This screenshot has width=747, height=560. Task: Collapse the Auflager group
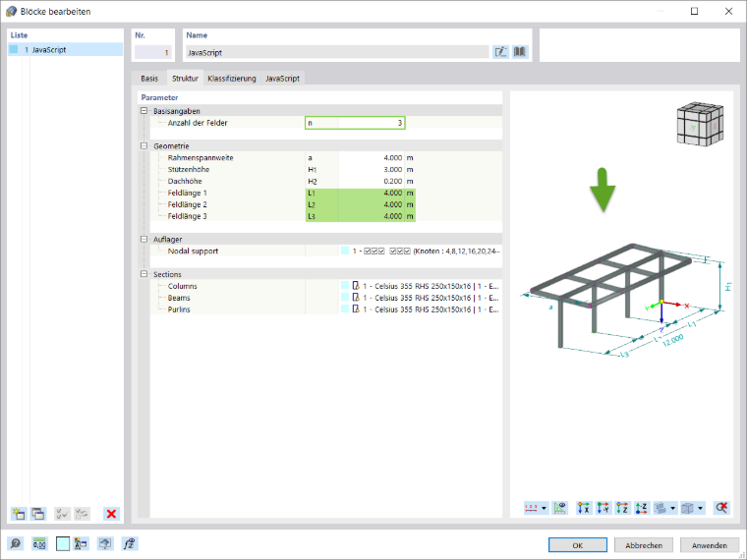coord(144,239)
